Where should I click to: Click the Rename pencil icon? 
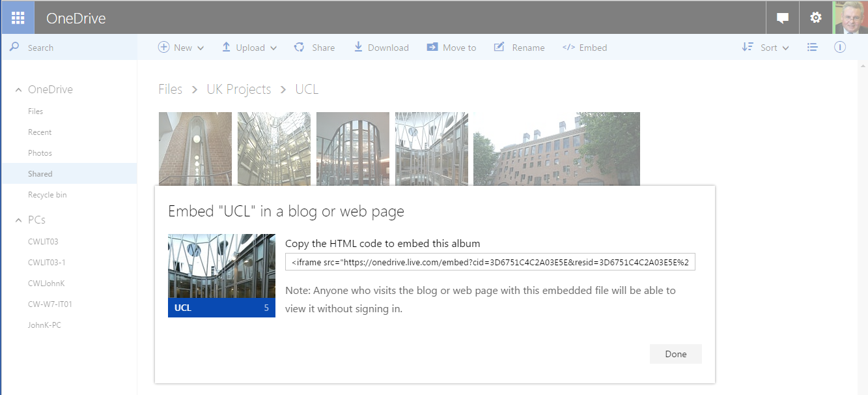(x=499, y=47)
